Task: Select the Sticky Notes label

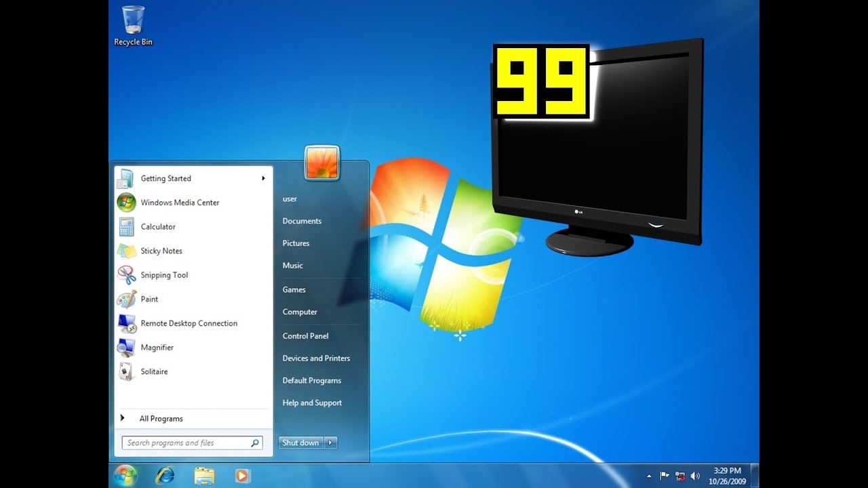Action: coord(161,251)
